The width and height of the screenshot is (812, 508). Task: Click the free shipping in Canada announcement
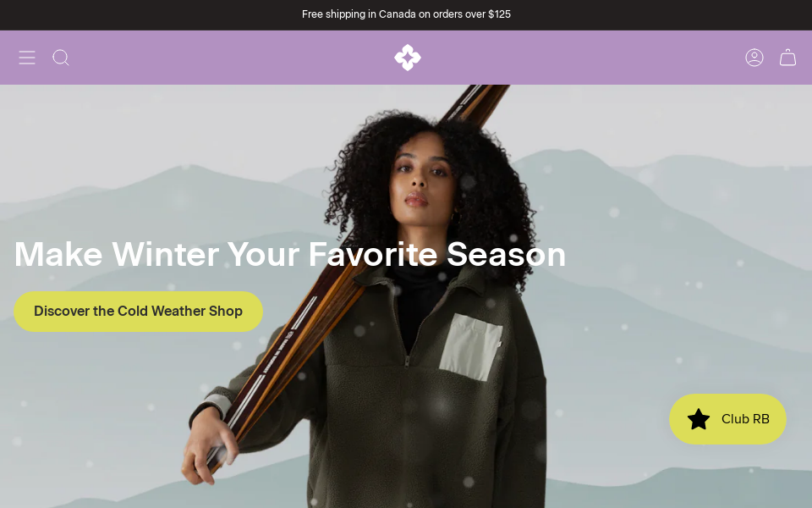[x=406, y=14]
